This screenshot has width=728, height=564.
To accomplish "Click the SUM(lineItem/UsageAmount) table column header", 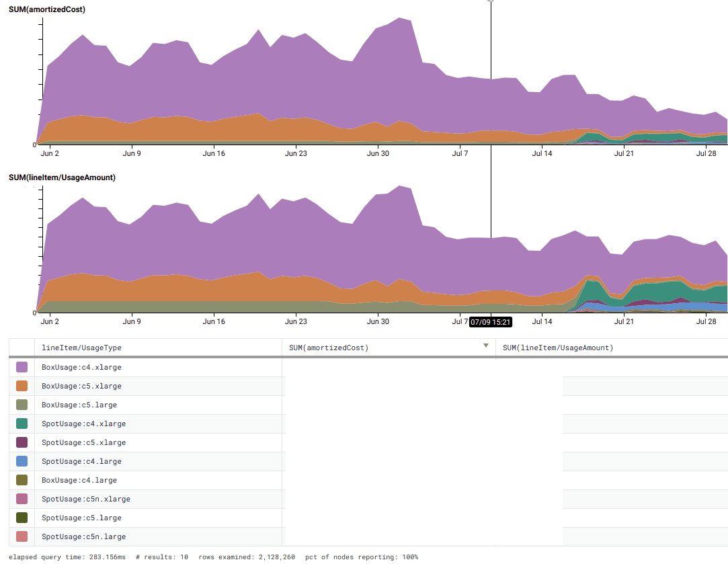I will (558, 348).
